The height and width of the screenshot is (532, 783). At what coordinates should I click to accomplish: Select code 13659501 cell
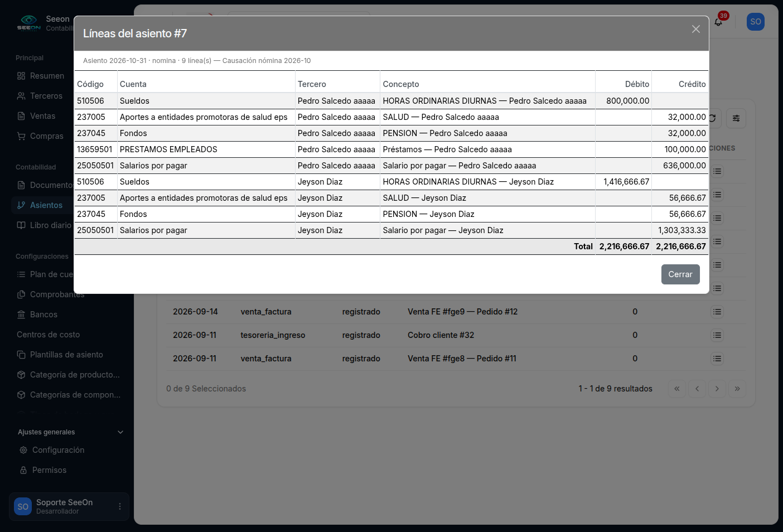coord(96,149)
